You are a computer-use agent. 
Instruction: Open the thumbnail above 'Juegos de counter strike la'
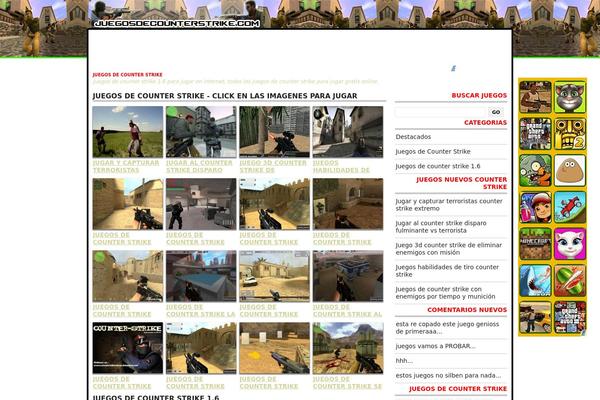[201, 276]
